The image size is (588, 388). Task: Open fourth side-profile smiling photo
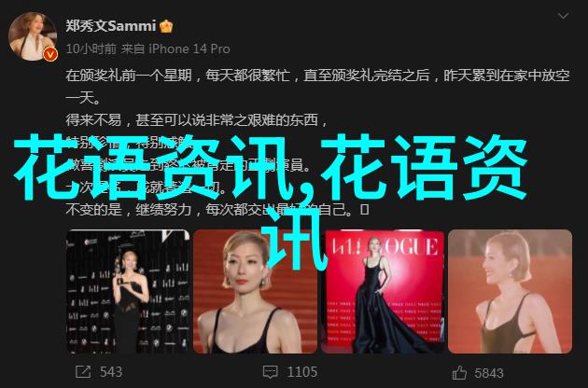[510, 292]
